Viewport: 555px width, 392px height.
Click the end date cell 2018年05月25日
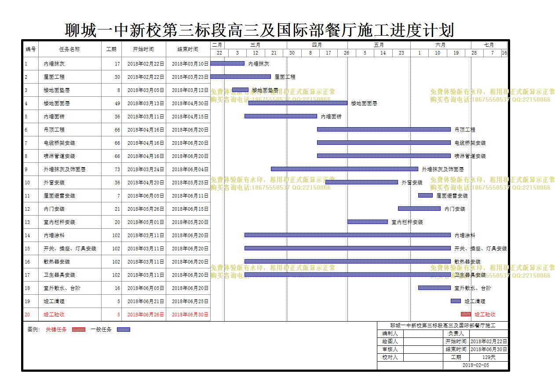coord(188,183)
